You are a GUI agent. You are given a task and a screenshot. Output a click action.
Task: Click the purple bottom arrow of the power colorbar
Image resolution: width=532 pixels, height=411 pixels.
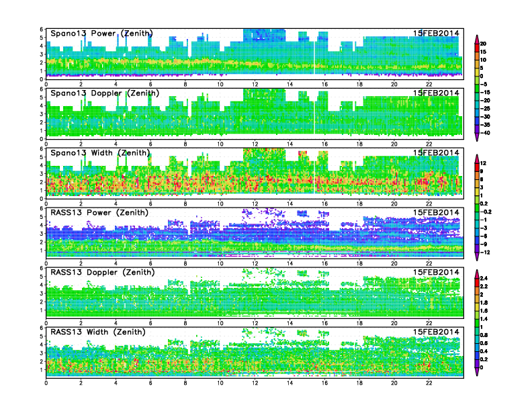point(477,137)
